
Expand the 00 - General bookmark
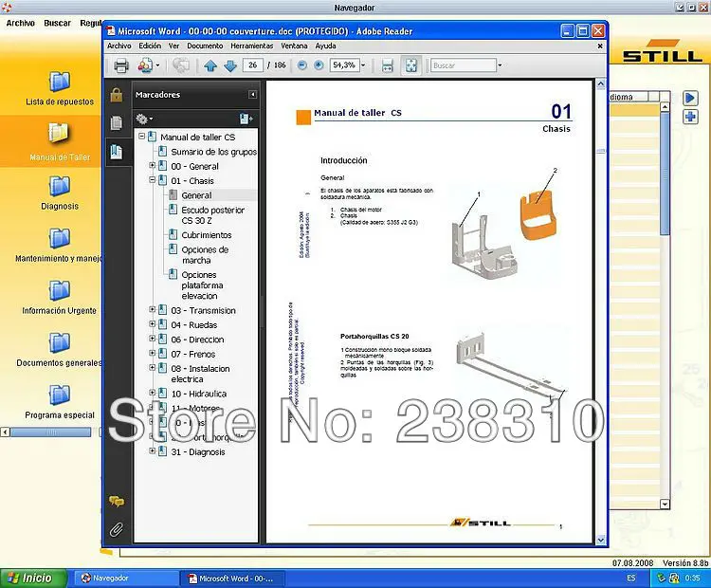pos(153,166)
